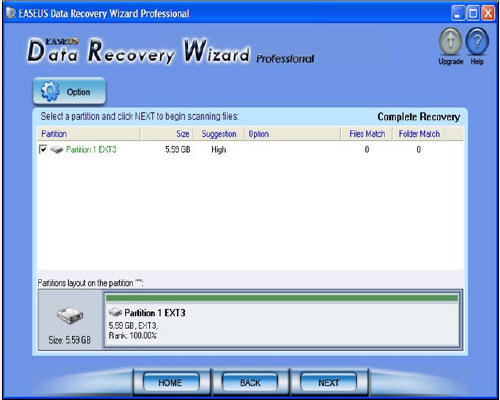Viewport: 500px width, 400px height.
Task: Toggle the Partition 1 EXT3 checkbox
Action: (x=43, y=149)
